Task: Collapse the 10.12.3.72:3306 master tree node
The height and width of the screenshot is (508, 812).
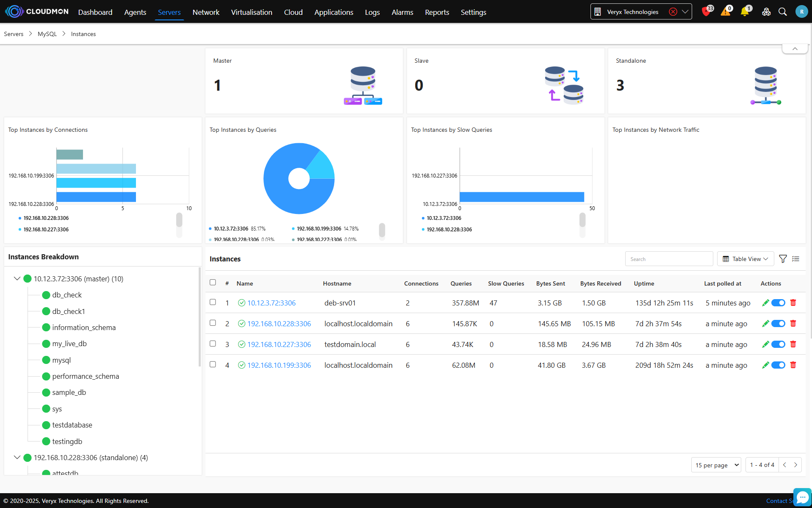Action: click(x=17, y=278)
